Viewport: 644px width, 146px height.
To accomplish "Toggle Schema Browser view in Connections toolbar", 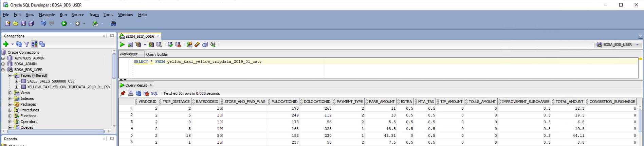I will (34, 44).
